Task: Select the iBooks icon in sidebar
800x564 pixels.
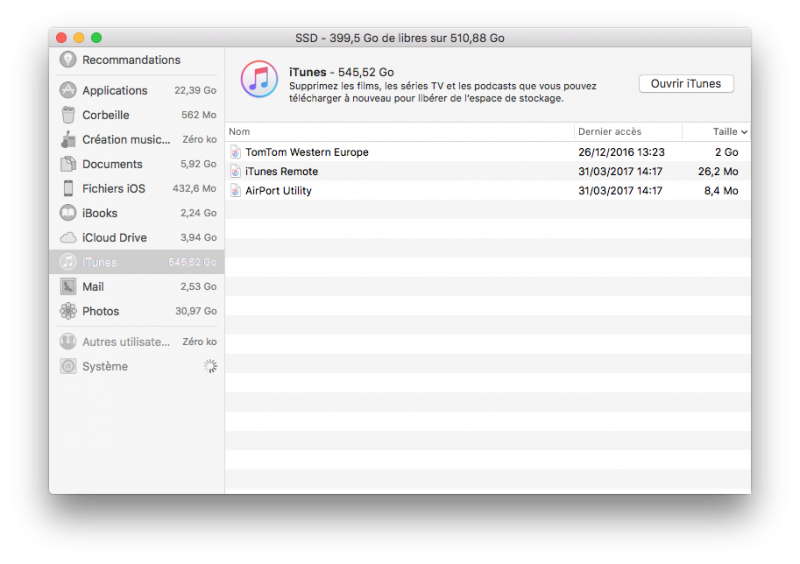Action: click(68, 213)
